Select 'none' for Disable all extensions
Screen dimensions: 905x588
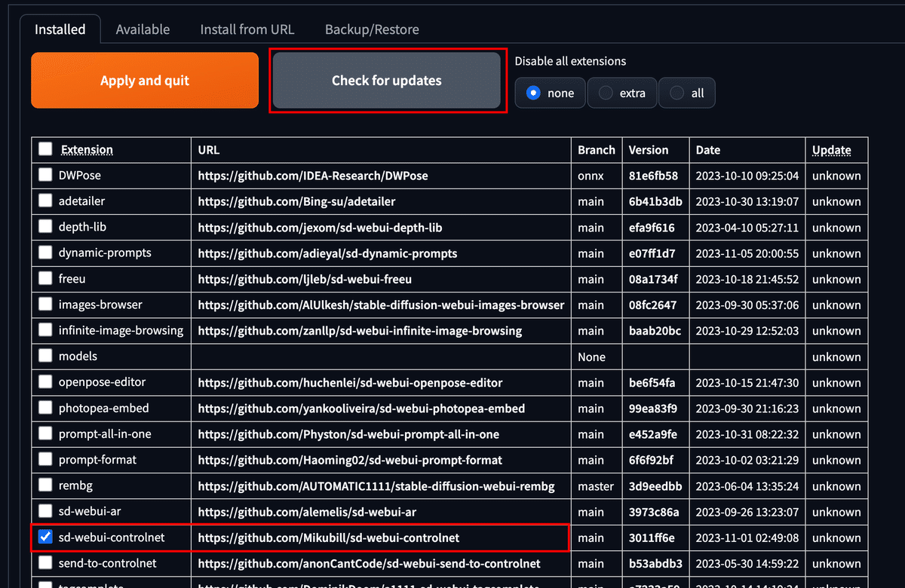551,93
